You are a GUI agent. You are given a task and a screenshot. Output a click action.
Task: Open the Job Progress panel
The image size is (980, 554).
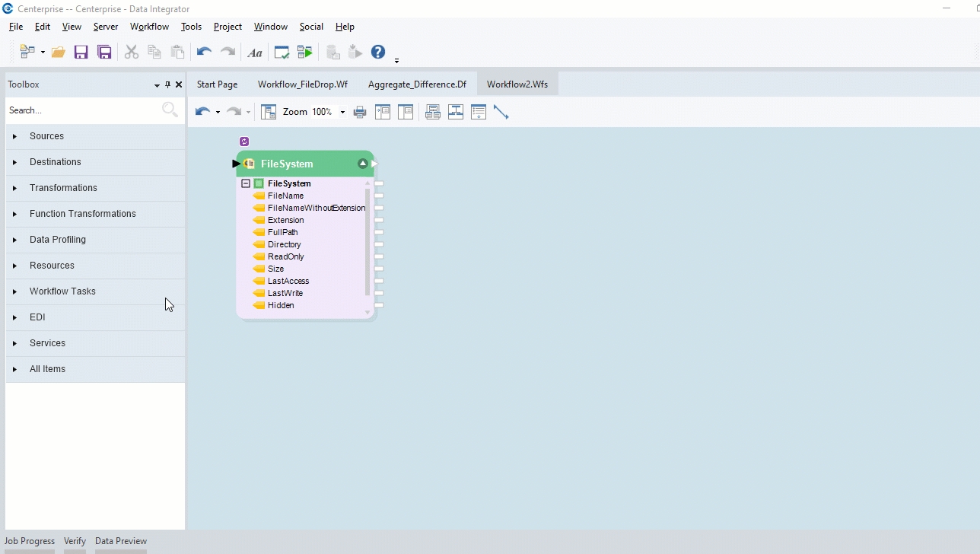pyautogui.click(x=30, y=541)
